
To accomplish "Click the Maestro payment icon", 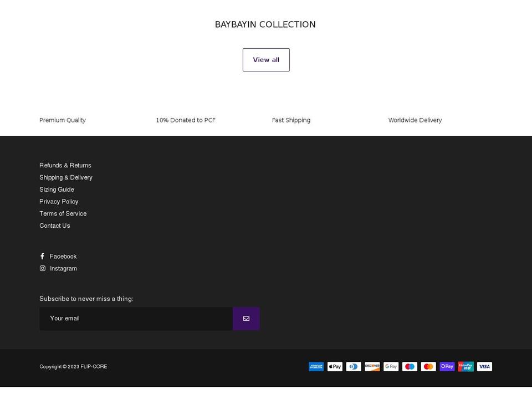I will [410, 366].
